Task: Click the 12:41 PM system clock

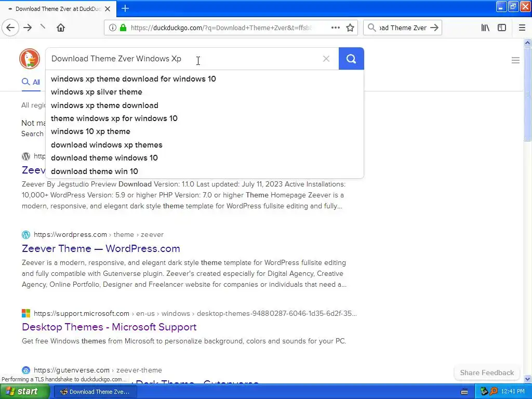Action: tap(513, 392)
